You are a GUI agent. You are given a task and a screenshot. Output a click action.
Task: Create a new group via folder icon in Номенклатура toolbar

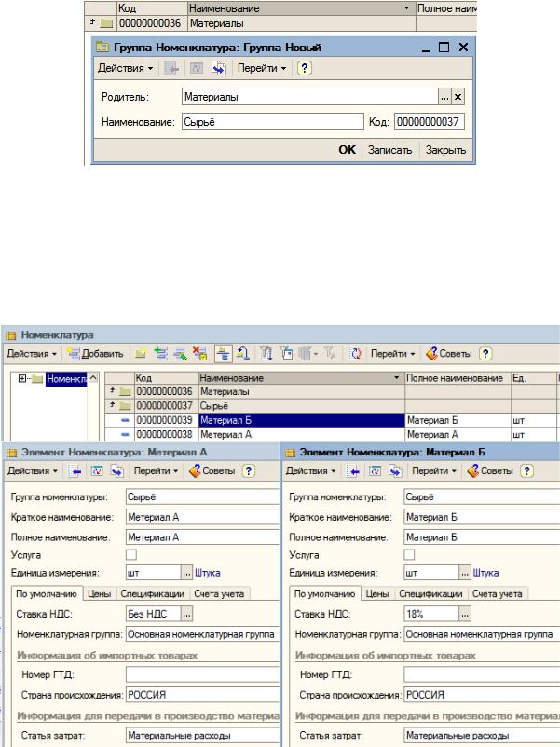[x=140, y=354]
